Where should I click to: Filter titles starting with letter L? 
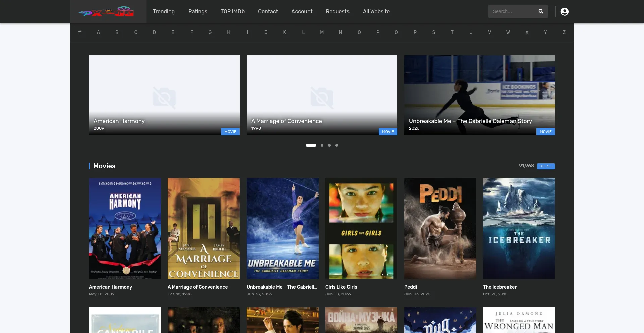[303, 32]
